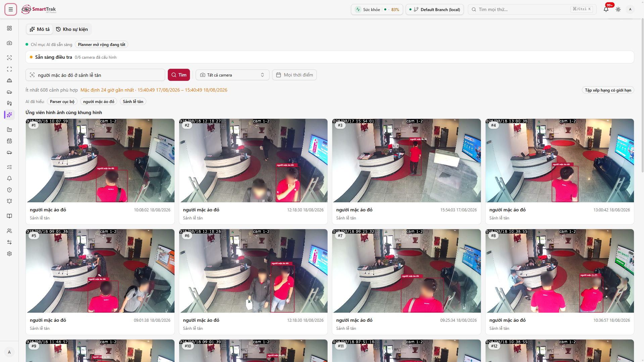Open the Tất cả camera dropdown
644x362 pixels.
click(232, 75)
